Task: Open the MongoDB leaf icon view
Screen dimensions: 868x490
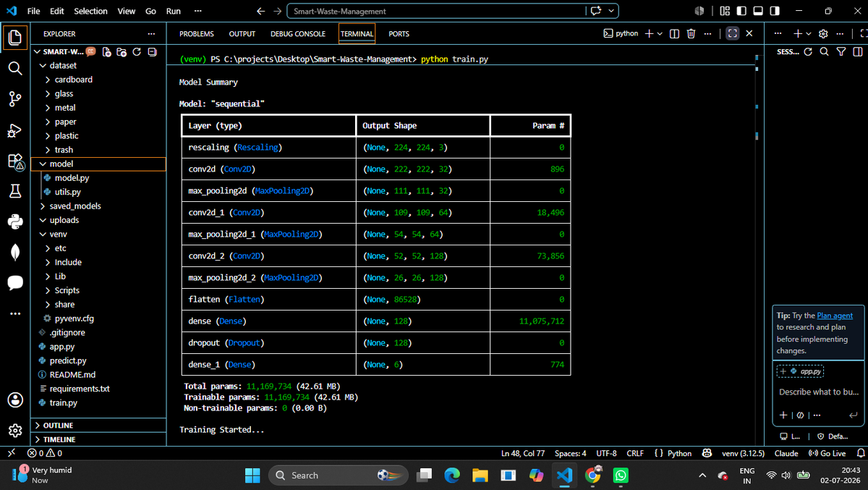Action: 15,252
